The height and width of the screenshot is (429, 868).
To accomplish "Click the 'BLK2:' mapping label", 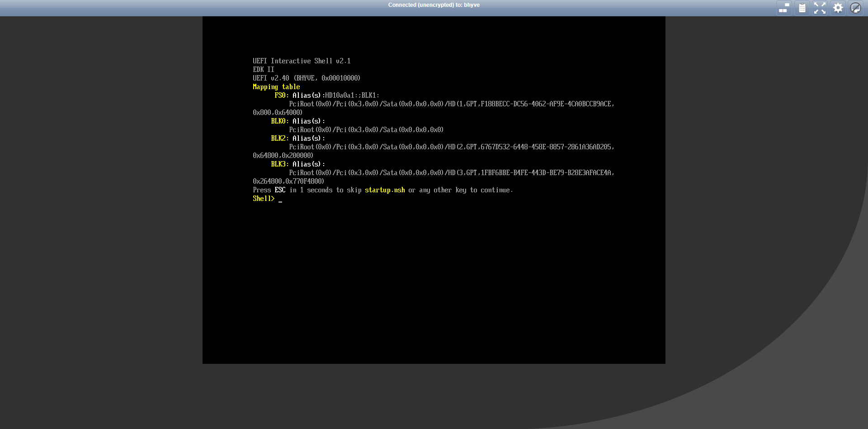I will point(280,138).
